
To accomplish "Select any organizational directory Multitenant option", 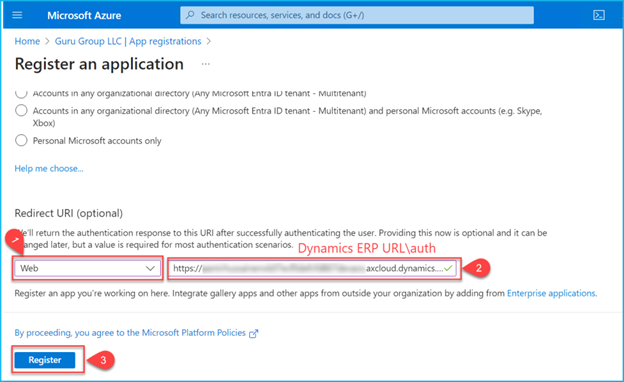I will (x=21, y=94).
